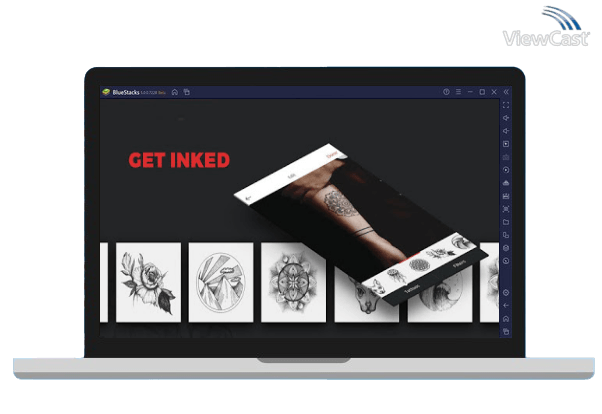
Task: Open the BlueStacks Home tab icon
Action: coord(175,92)
